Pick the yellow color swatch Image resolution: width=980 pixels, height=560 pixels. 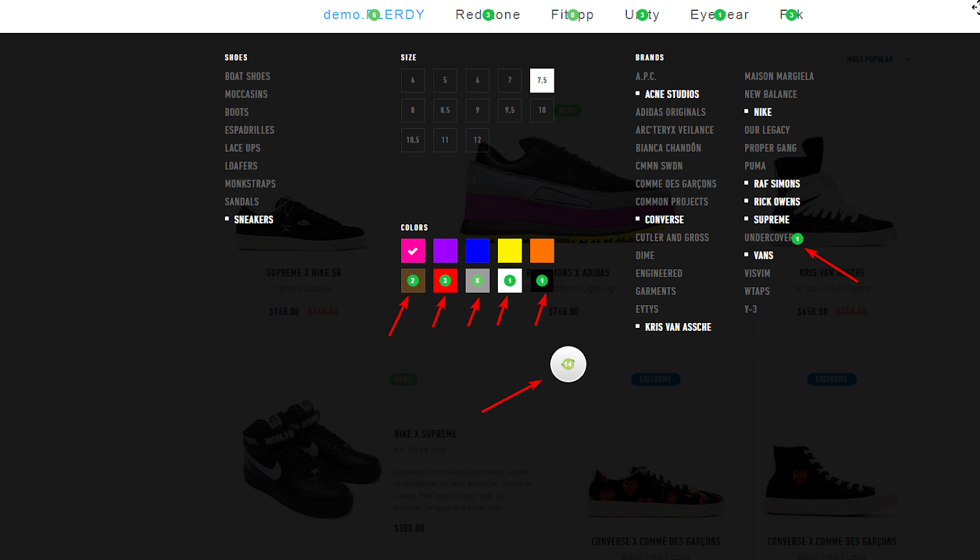coord(510,251)
